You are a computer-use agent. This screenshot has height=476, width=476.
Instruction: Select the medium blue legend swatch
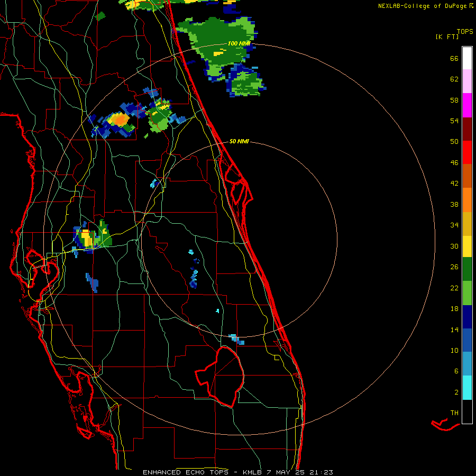click(467, 340)
